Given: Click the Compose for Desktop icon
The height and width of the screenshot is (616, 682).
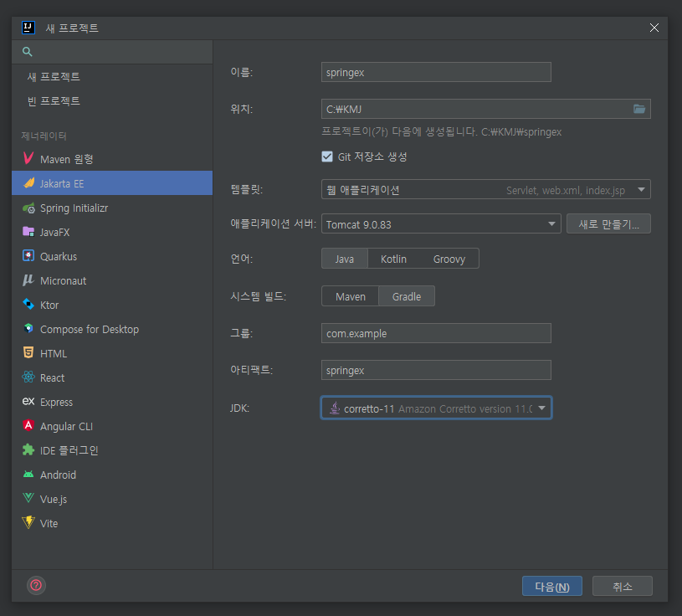Looking at the screenshot, I should (x=28, y=329).
